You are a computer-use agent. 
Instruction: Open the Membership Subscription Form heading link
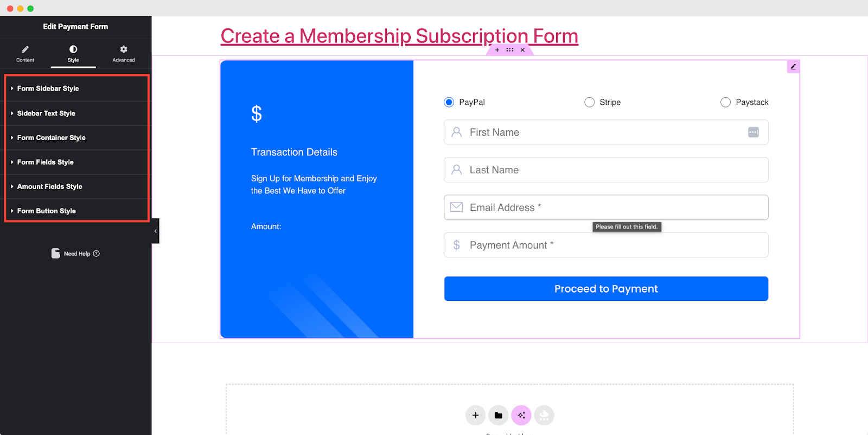pos(399,35)
